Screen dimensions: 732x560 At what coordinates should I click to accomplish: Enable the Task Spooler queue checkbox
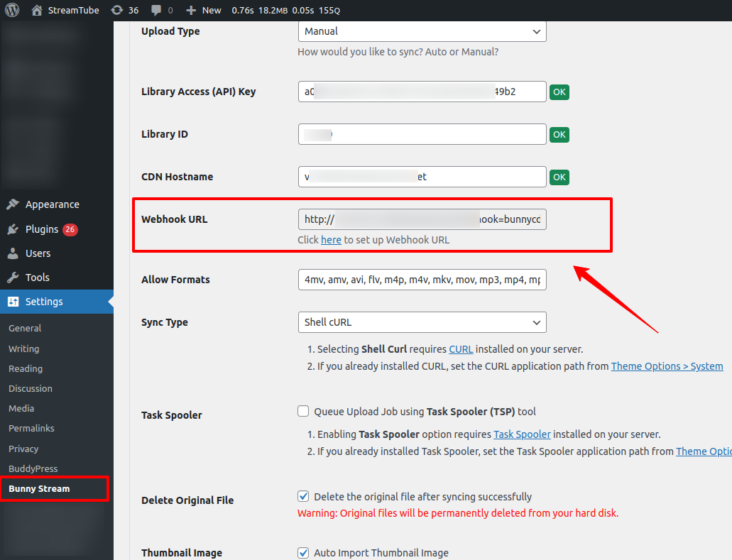[303, 411]
